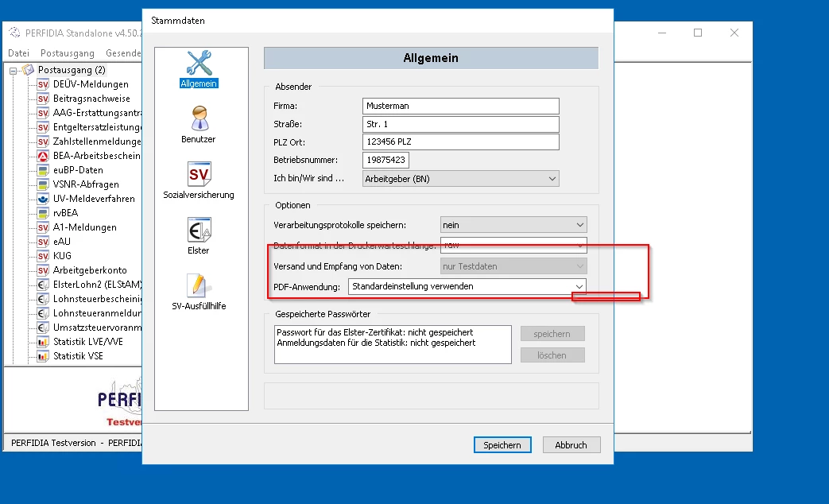Click the Postausgang folder icon in tree
The height and width of the screenshot is (504, 829).
click(29, 70)
